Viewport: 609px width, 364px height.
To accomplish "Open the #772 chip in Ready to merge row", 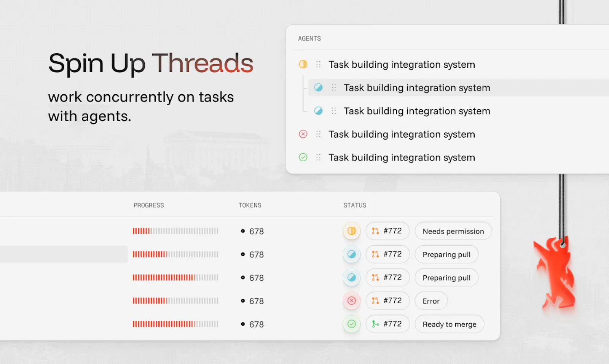I will 387,324.
